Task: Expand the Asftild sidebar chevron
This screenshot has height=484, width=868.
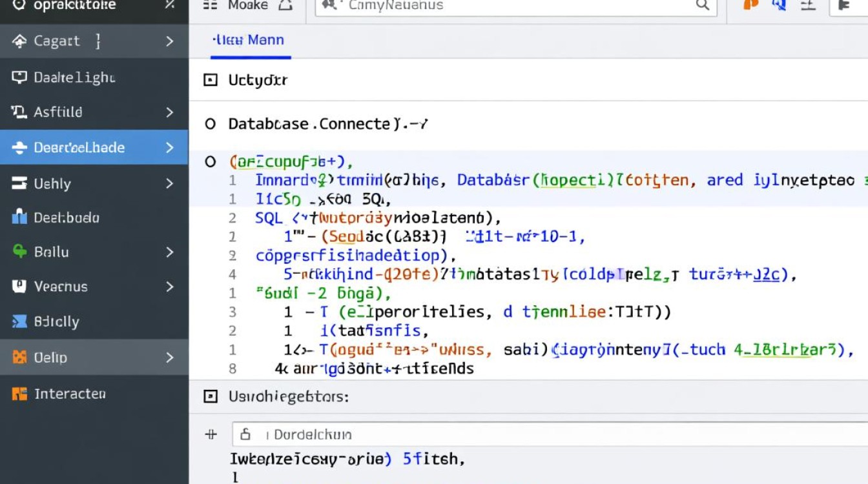Action: (x=169, y=112)
